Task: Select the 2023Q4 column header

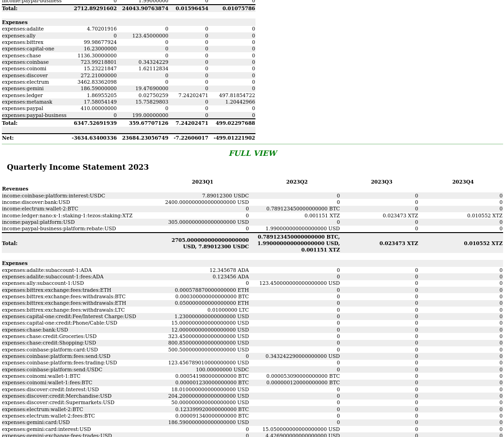Action: (463, 182)
